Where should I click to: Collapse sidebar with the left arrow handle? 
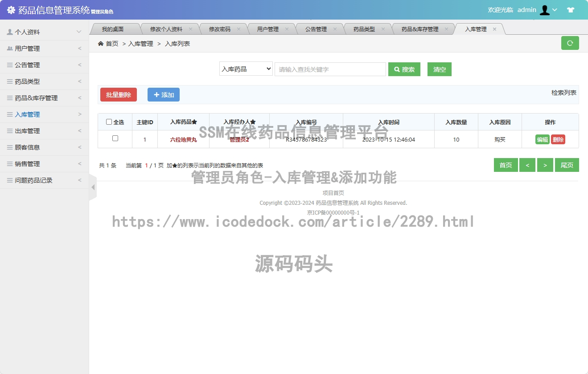point(93,187)
